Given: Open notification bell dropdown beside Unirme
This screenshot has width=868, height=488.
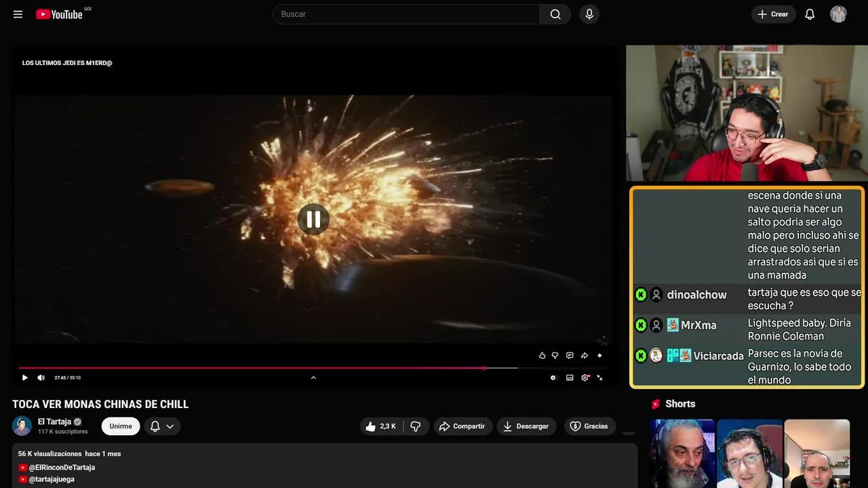Looking at the screenshot, I should (162, 426).
